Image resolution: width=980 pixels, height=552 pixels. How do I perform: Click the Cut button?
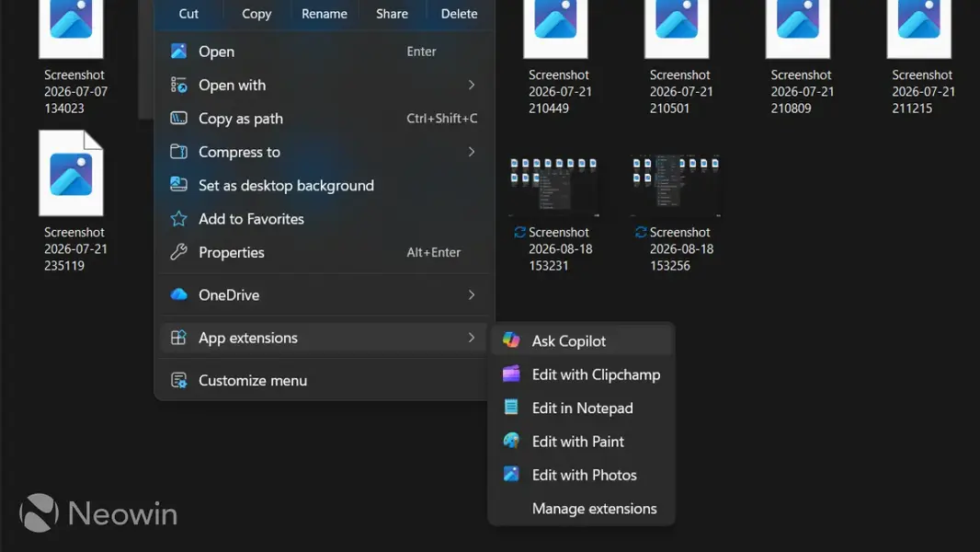click(188, 14)
